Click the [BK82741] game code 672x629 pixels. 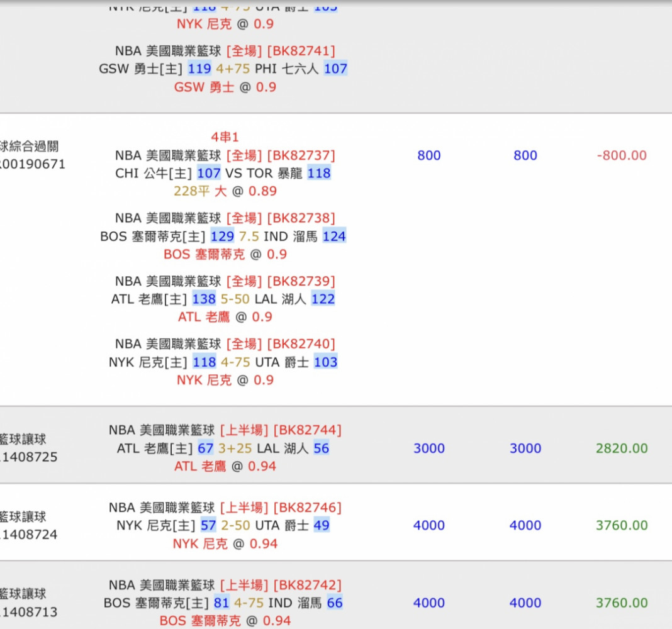tap(301, 50)
